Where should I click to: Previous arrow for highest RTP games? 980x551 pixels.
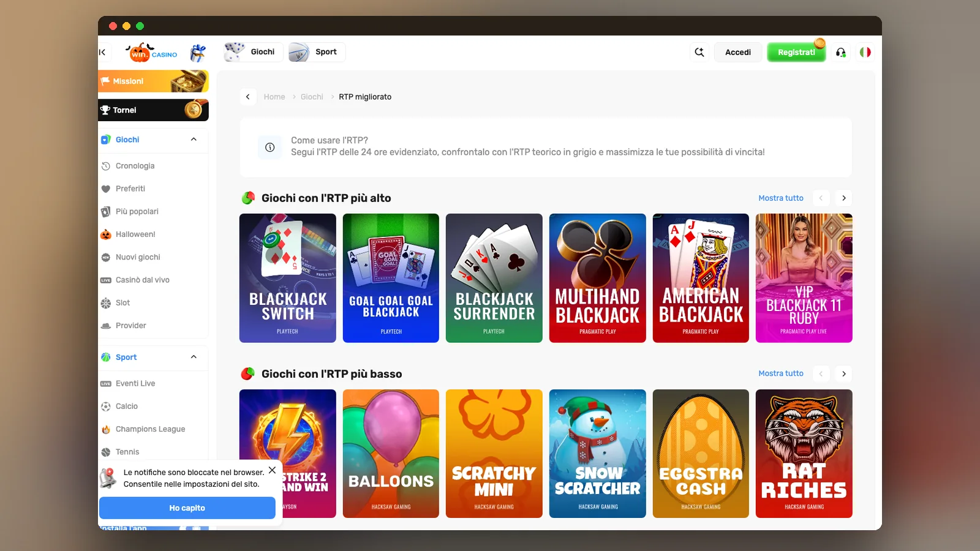pos(821,198)
